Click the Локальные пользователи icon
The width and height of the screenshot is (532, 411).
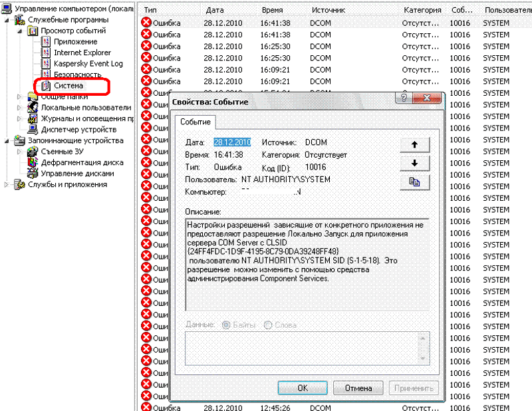point(33,108)
